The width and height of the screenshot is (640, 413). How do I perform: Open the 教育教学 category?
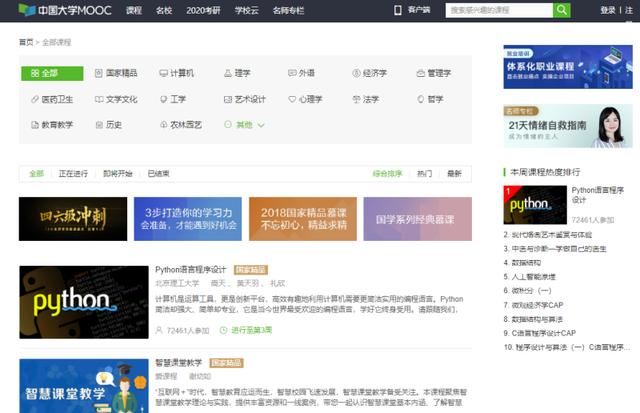pyautogui.click(x=52, y=125)
